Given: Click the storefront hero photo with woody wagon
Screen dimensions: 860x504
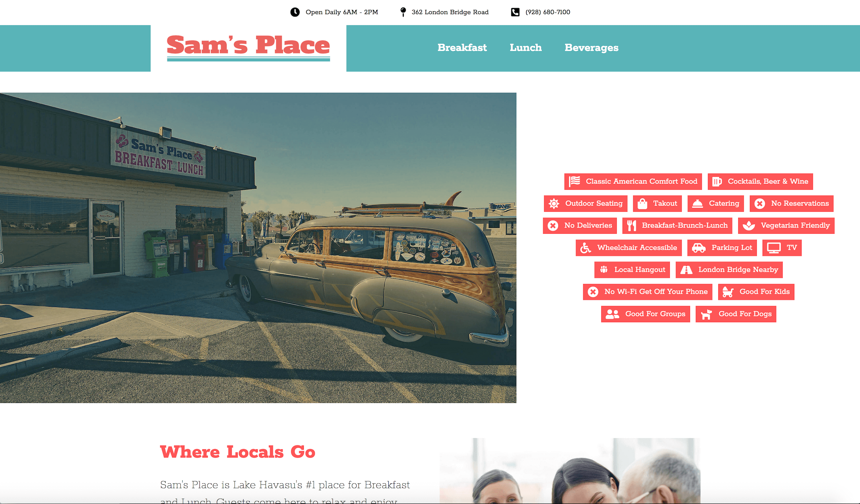Looking at the screenshot, I should (258, 248).
